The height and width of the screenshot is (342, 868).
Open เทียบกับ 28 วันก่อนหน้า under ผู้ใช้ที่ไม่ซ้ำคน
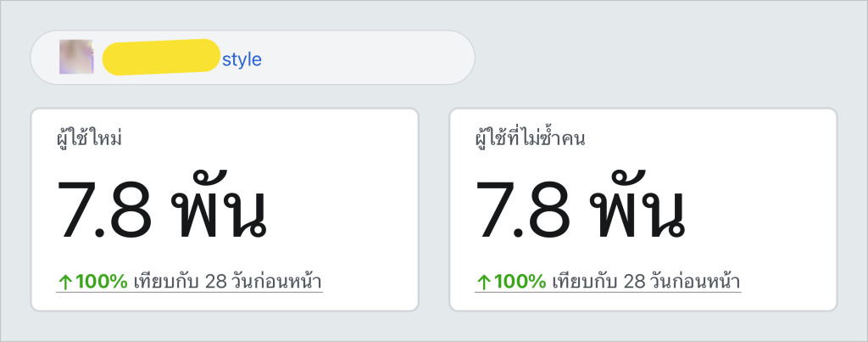coord(647,282)
